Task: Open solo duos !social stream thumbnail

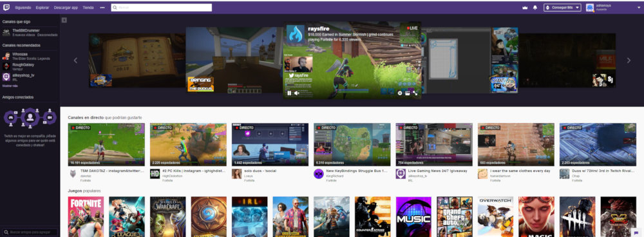Action: click(270, 144)
